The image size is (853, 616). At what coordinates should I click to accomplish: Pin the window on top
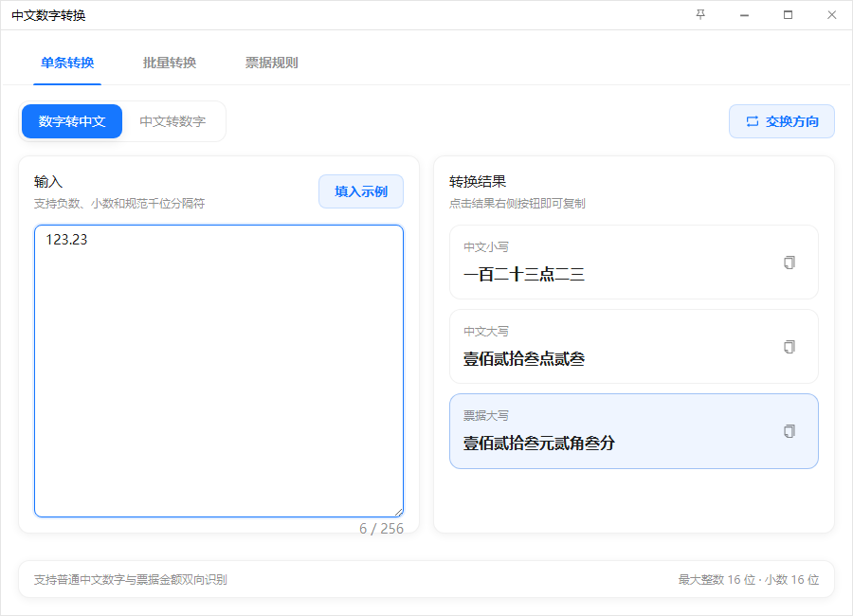click(700, 15)
